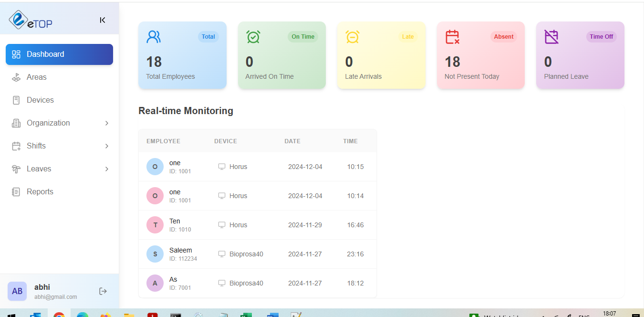This screenshot has height=317, width=644.
Task: Open Reports from the sidebar icon
Action: [16, 191]
